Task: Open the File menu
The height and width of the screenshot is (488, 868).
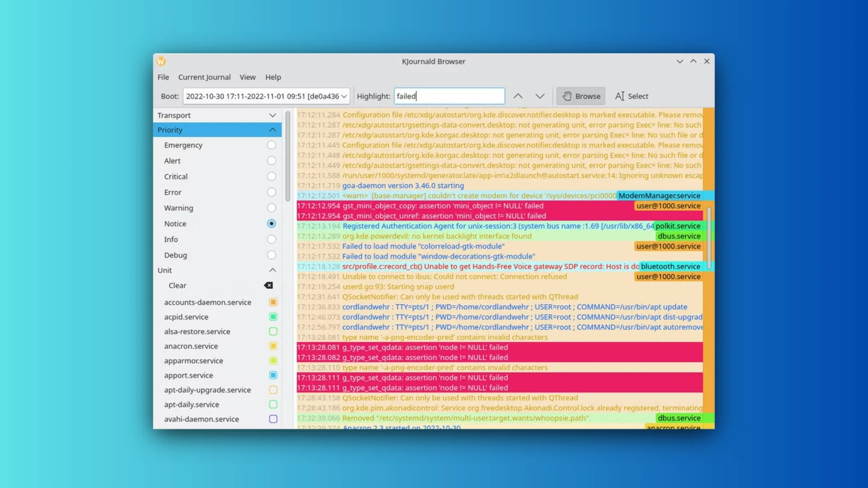Action: coord(163,77)
